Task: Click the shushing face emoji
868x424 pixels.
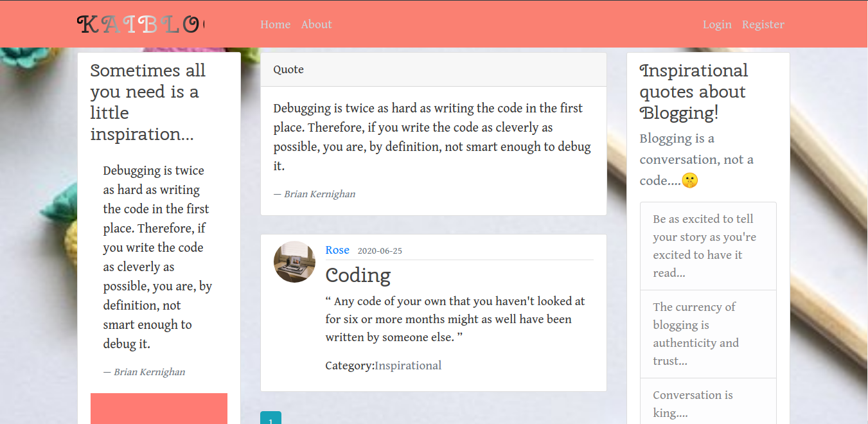Action: pos(690,181)
